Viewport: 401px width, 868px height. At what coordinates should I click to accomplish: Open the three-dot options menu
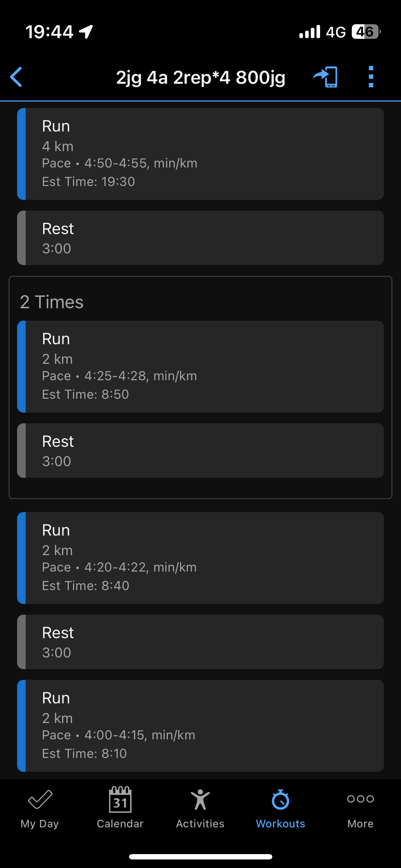tap(371, 77)
